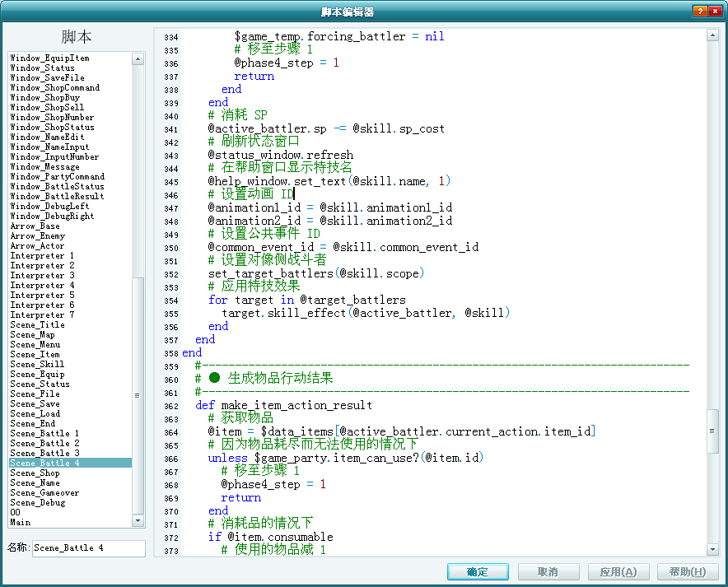Click line 352 set_target_battlers code
The image size is (728, 587).
316,273
